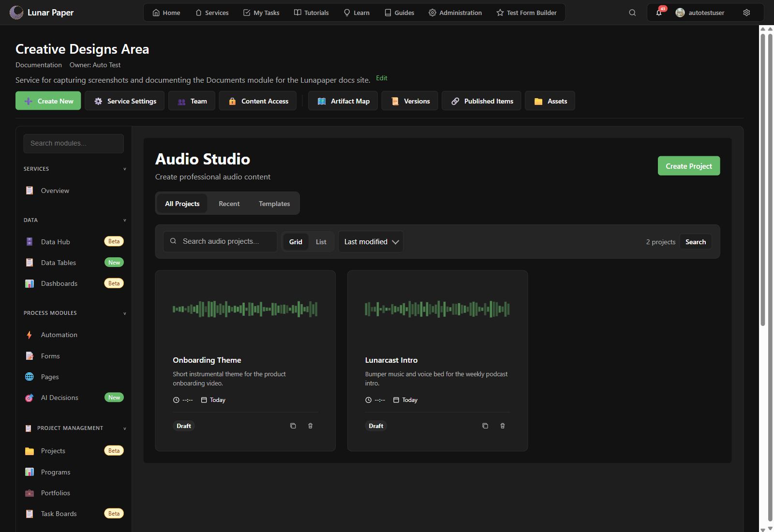Open the Data Hub module
Viewport: 774px width, 532px height.
coord(74,242)
